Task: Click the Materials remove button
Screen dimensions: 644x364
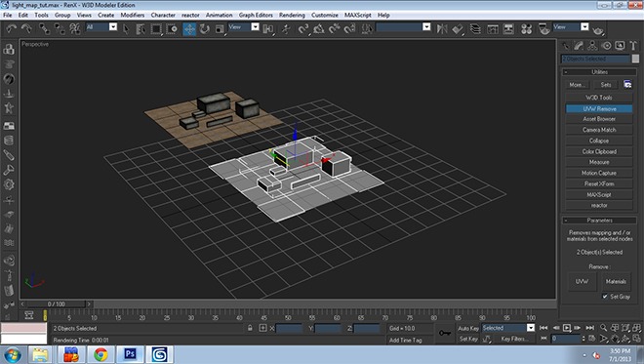Action: point(616,281)
